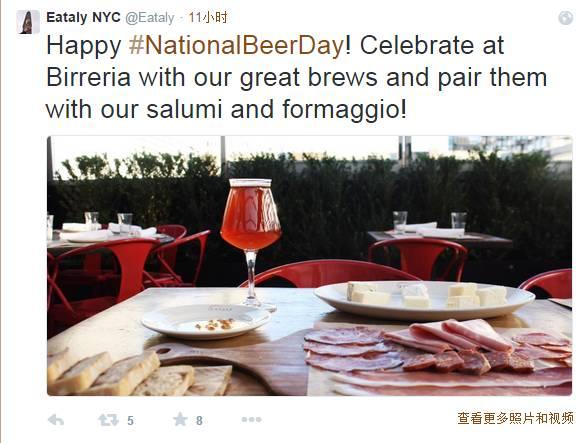Click the cheese plate in the tweet photo
Screen dimensions: 584x443
coord(425,300)
